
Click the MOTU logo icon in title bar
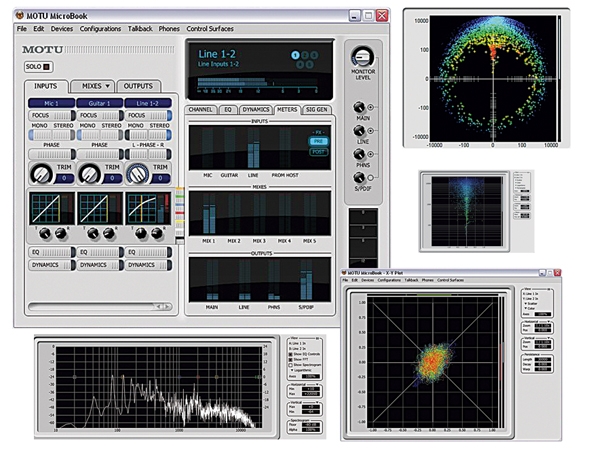coord(20,15)
